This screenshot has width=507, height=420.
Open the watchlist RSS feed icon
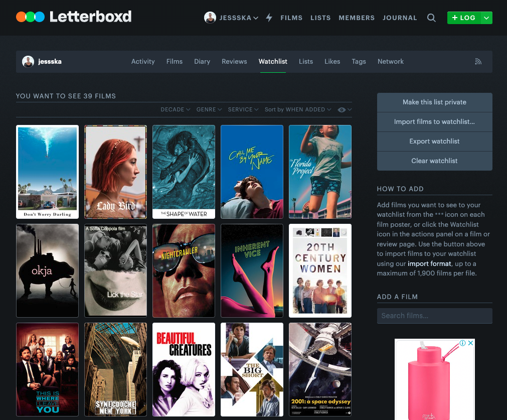(478, 61)
